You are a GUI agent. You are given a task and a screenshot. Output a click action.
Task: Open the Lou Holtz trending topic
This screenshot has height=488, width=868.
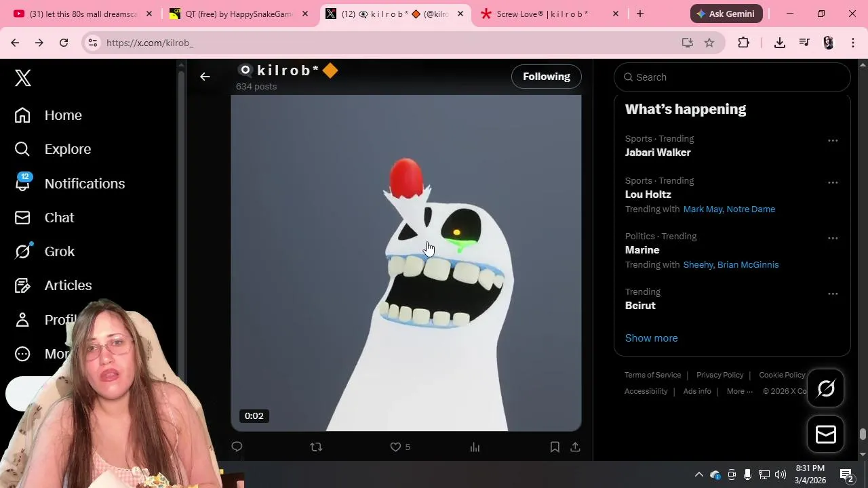click(648, 195)
